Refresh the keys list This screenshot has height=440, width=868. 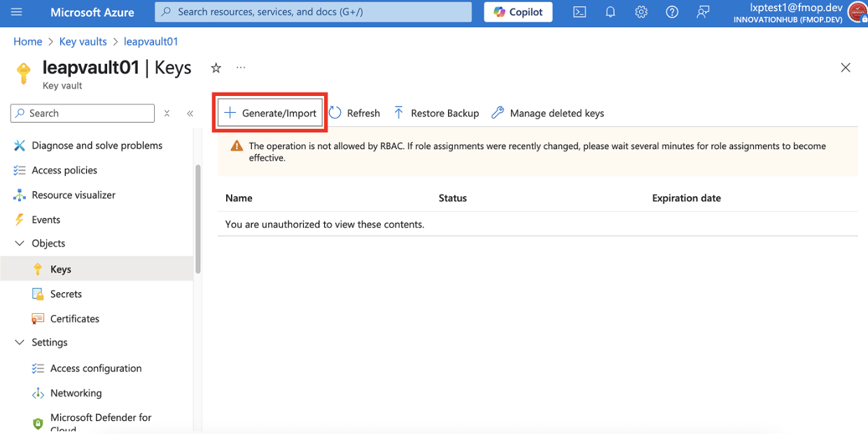point(354,113)
